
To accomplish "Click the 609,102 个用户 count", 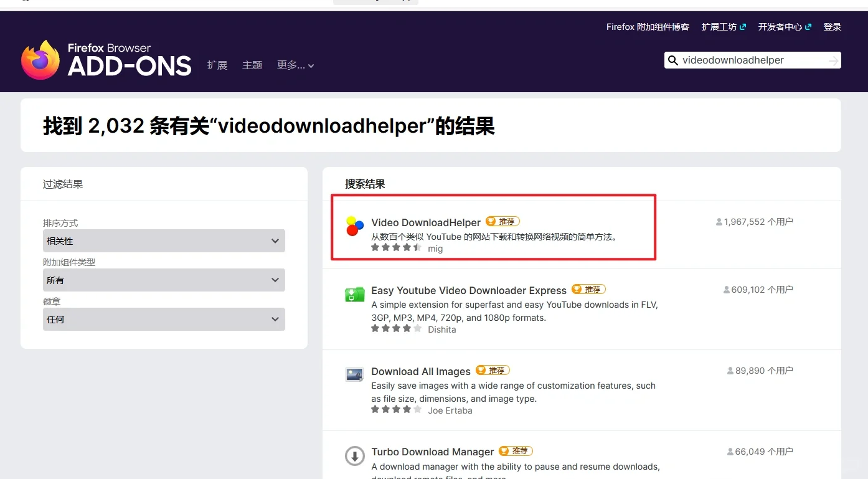I will 762,290.
